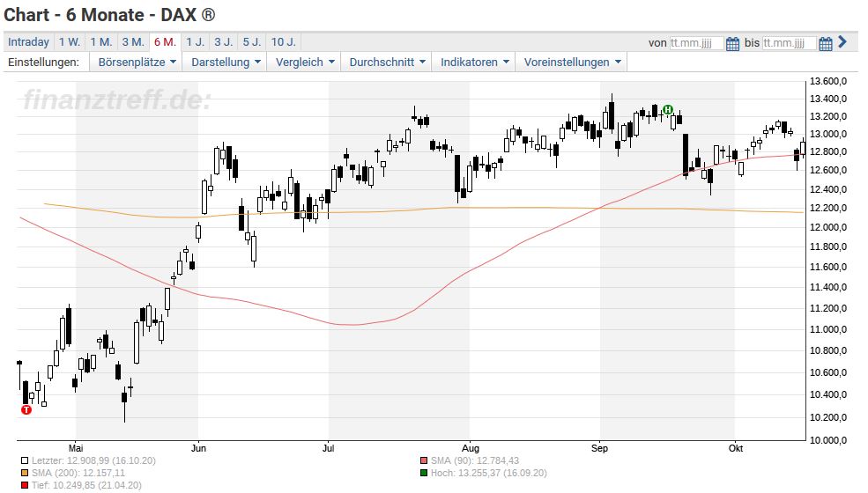Select the 1 W. time range tab
Screen dimensions: 868x493
(70, 42)
